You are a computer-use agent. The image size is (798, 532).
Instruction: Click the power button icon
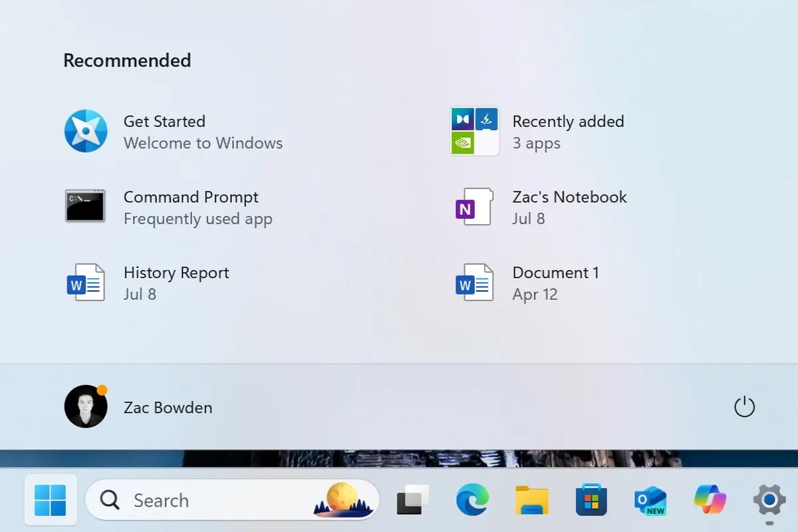[744, 407]
